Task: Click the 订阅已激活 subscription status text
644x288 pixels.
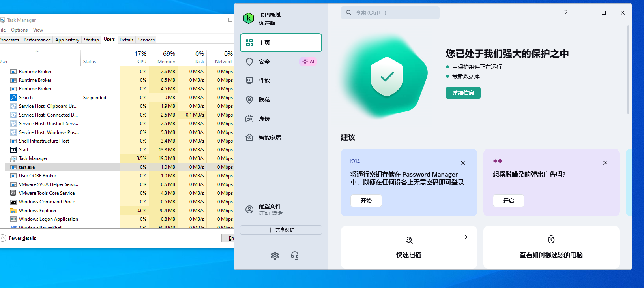Action: pyautogui.click(x=271, y=213)
